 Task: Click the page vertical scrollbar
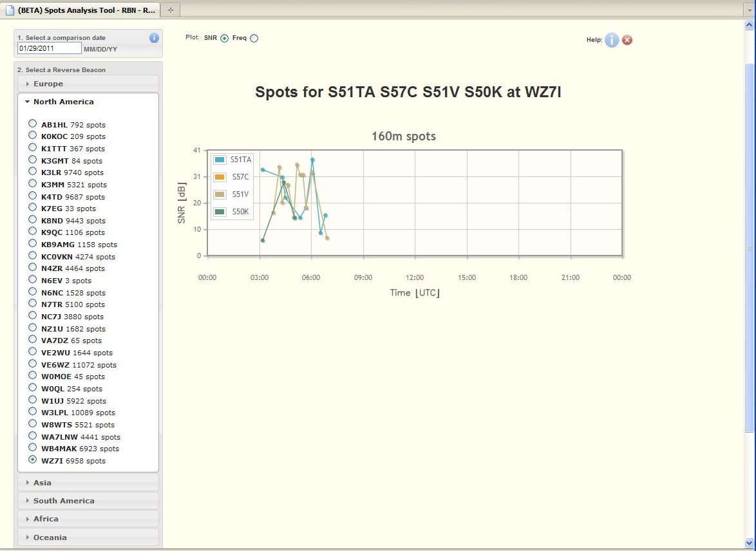click(748, 248)
